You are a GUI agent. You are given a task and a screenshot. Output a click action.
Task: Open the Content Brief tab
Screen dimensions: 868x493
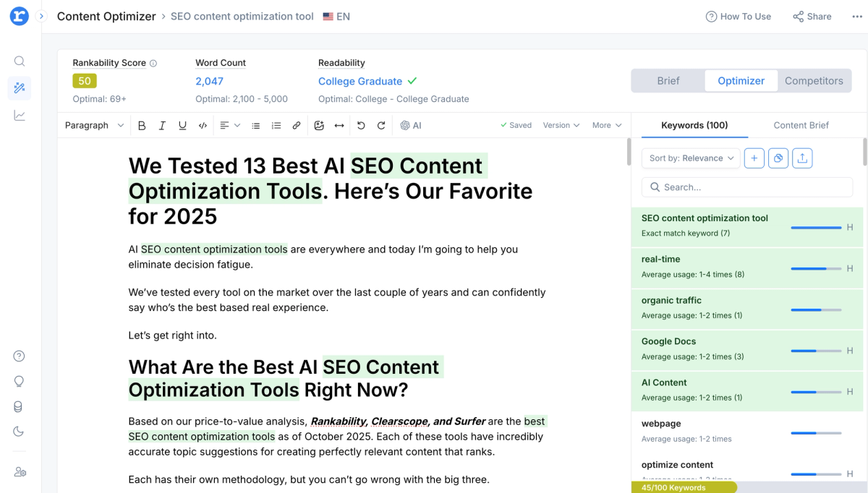801,124
